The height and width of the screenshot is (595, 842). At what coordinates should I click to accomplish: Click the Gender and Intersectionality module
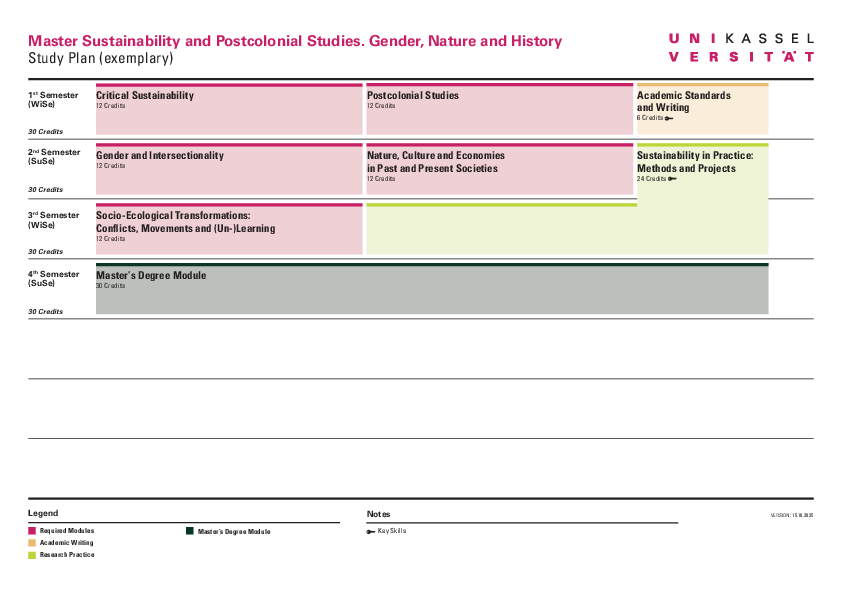pyautogui.click(x=225, y=170)
